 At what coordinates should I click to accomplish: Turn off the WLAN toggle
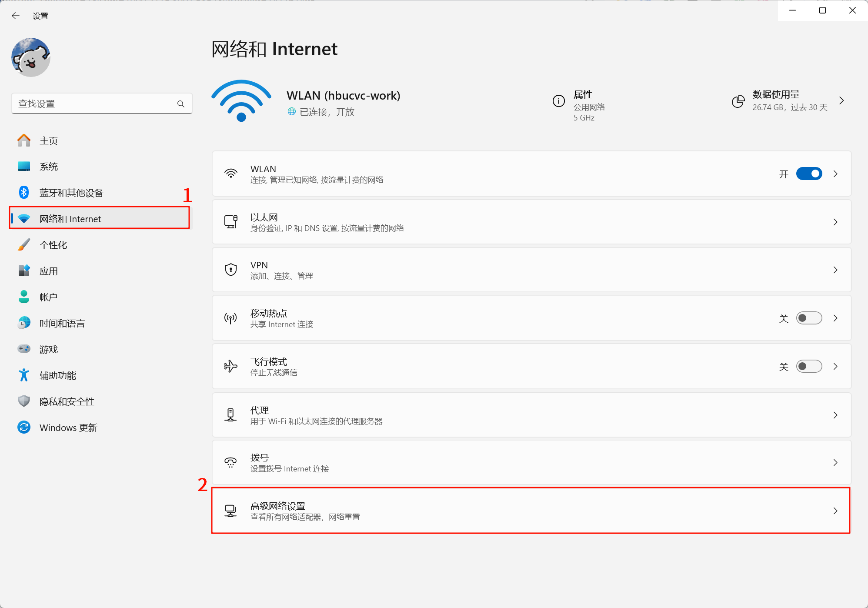coord(809,174)
